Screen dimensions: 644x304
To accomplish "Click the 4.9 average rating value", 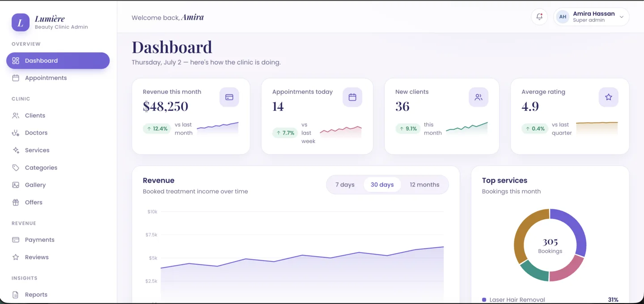I will coord(530,106).
